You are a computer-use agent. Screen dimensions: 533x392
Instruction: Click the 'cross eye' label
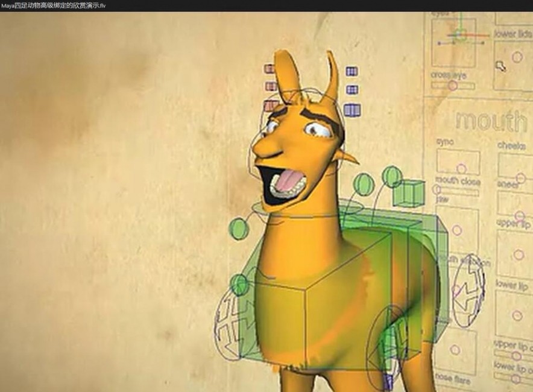point(449,75)
